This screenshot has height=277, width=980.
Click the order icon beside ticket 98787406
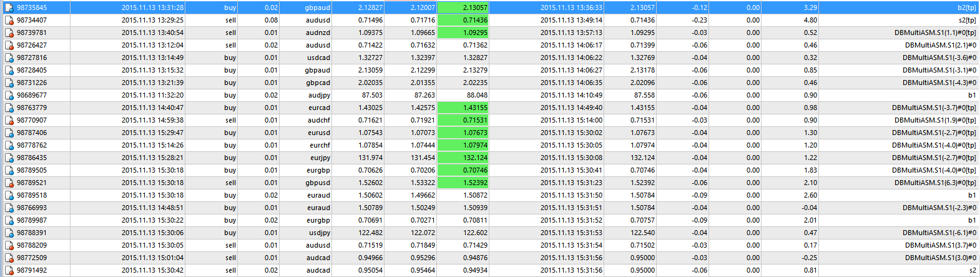click(9, 133)
